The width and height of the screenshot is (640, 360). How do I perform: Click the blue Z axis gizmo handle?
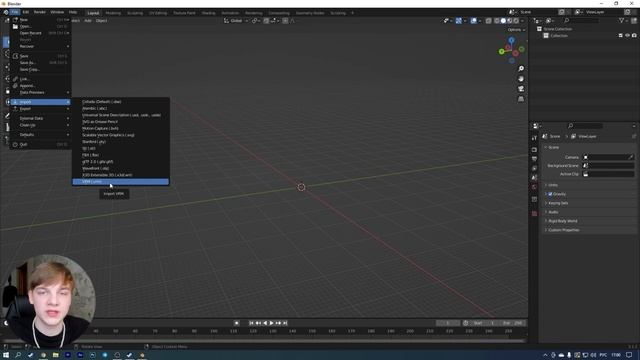pyautogui.click(x=511, y=40)
